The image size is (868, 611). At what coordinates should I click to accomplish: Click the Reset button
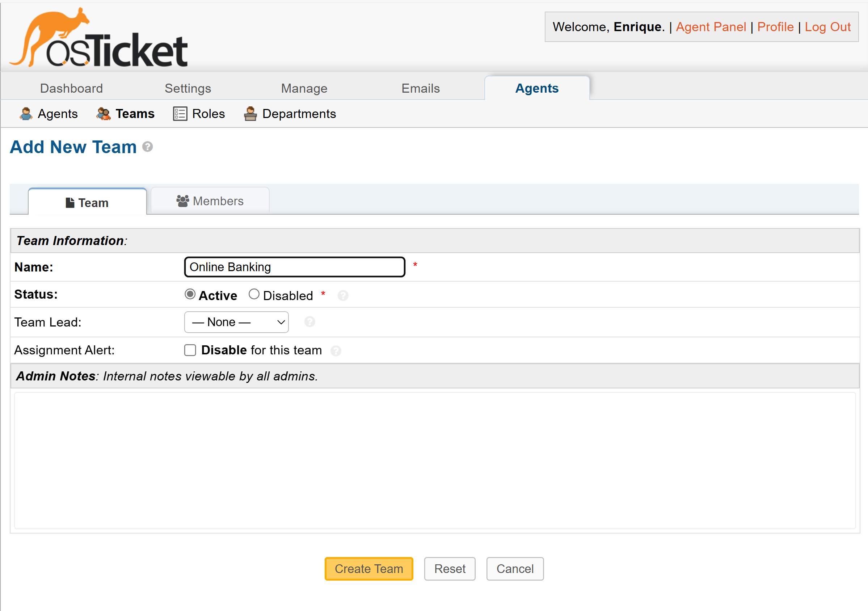450,569
